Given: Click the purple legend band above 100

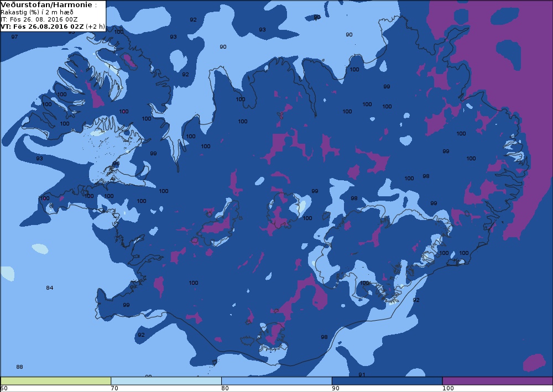Looking at the screenshot, I should [498, 381].
